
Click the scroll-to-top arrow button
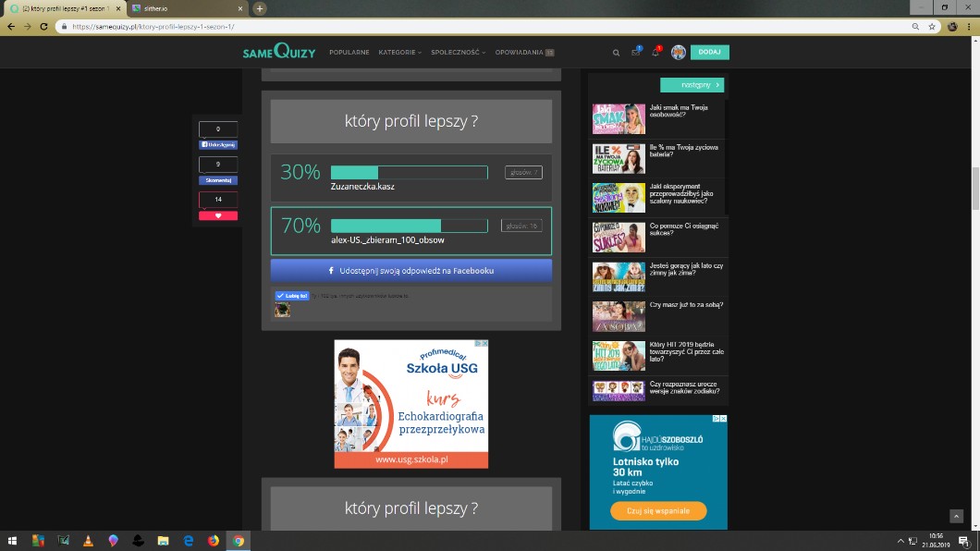[x=956, y=516]
